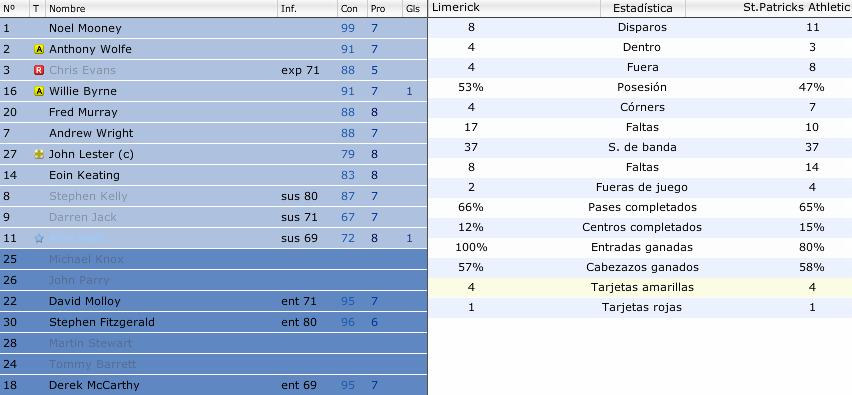Screen dimensions: 852x395
Task: Select Eoin Keating's row
Action: coord(214,175)
